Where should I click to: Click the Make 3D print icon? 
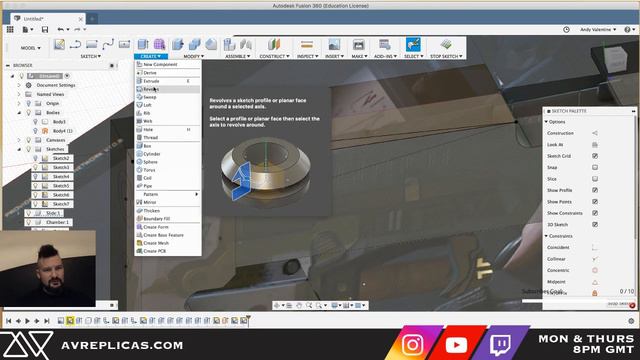(358, 44)
